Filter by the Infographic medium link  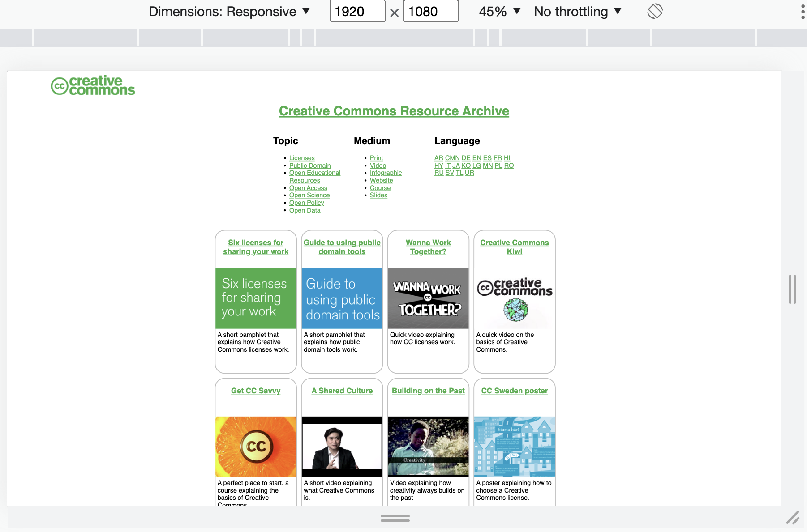point(386,173)
